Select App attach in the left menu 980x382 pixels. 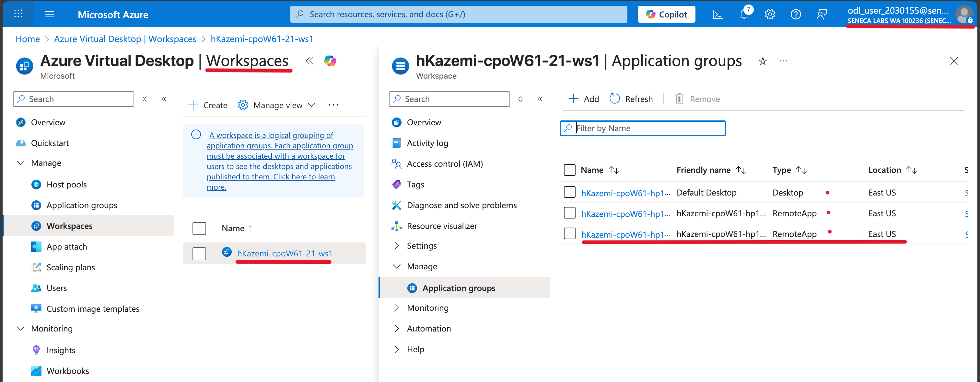click(66, 246)
